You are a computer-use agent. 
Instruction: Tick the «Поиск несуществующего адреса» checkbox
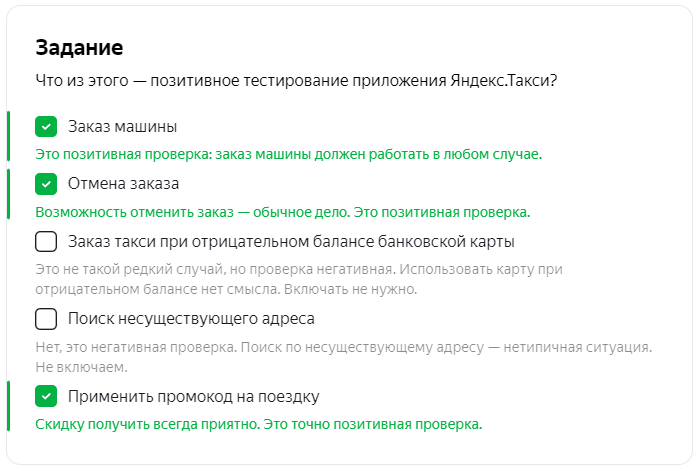[x=46, y=319]
